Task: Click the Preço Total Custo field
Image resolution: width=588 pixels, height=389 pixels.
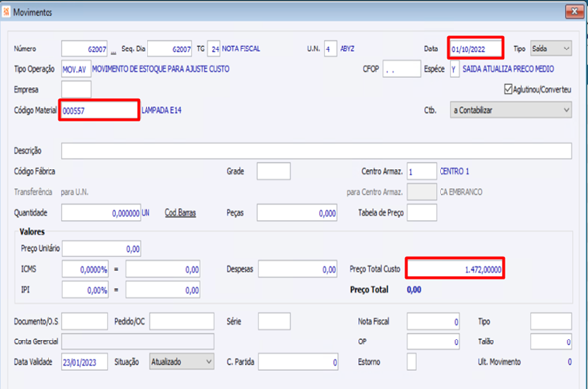Action: (x=455, y=269)
